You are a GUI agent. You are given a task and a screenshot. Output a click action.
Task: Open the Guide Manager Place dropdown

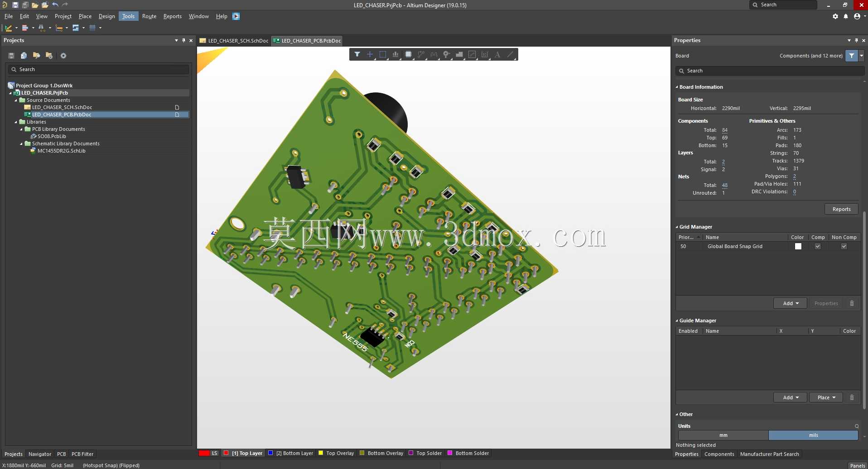point(826,397)
